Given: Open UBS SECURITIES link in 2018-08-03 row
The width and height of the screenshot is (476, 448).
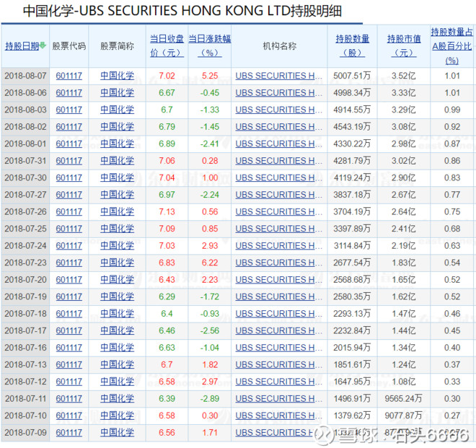Looking at the screenshot, I should [278, 110].
